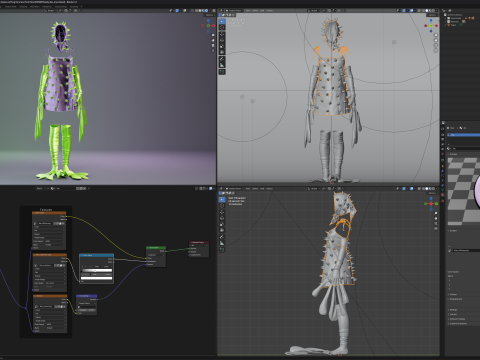480x360 pixels.
Task: Toggle overlays in front-view viewport header
Action: [411, 10]
